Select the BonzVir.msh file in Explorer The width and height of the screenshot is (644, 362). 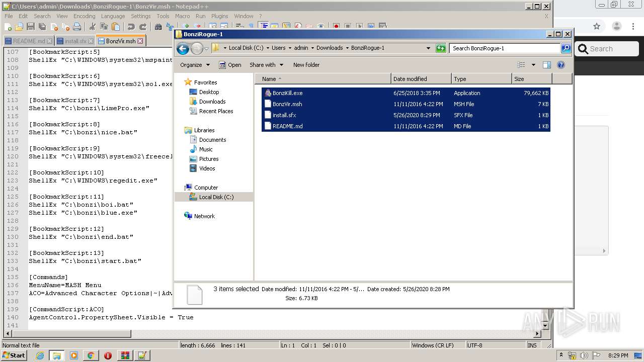406,104
